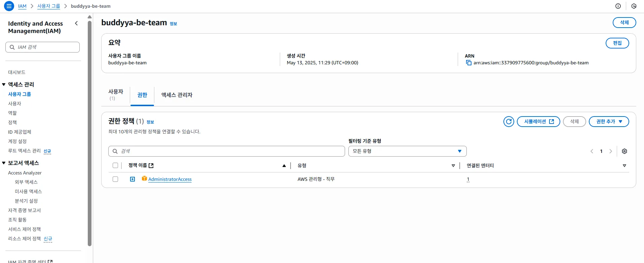
Task: Go to 사용자 그룹 breadcrumb link
Action: coord(49,6)
